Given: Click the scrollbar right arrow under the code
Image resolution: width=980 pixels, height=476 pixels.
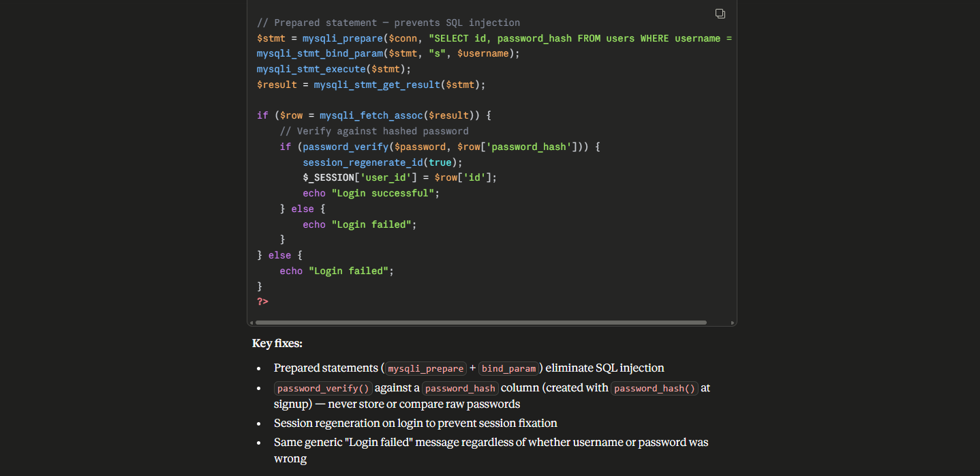Looking at the screenshot, I should click(x=733, y=323).
